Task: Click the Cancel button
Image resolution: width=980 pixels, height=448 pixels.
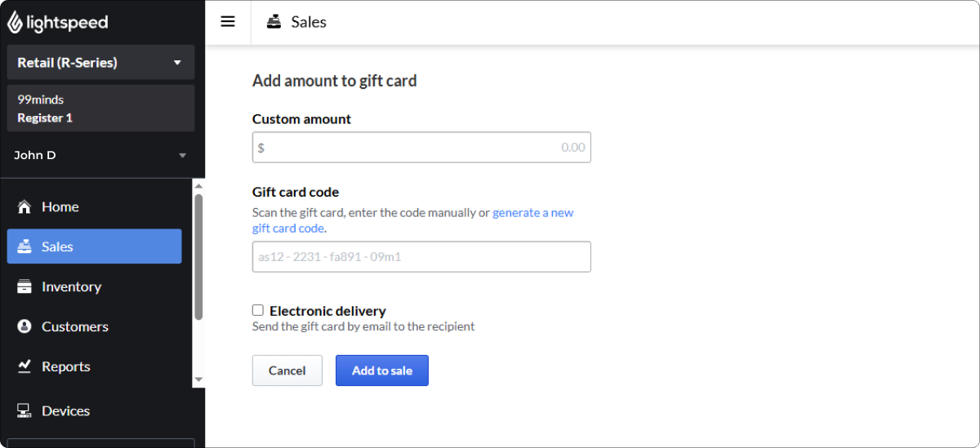Action: tap(287, 370)
